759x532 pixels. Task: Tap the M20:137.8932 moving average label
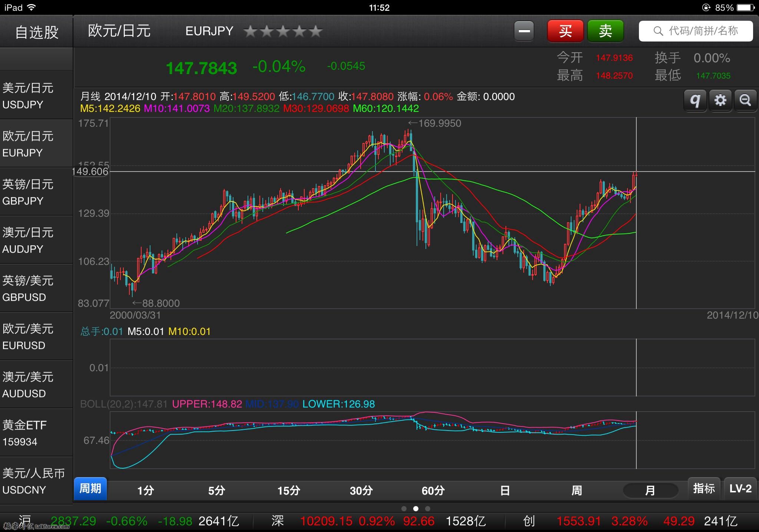246,109
